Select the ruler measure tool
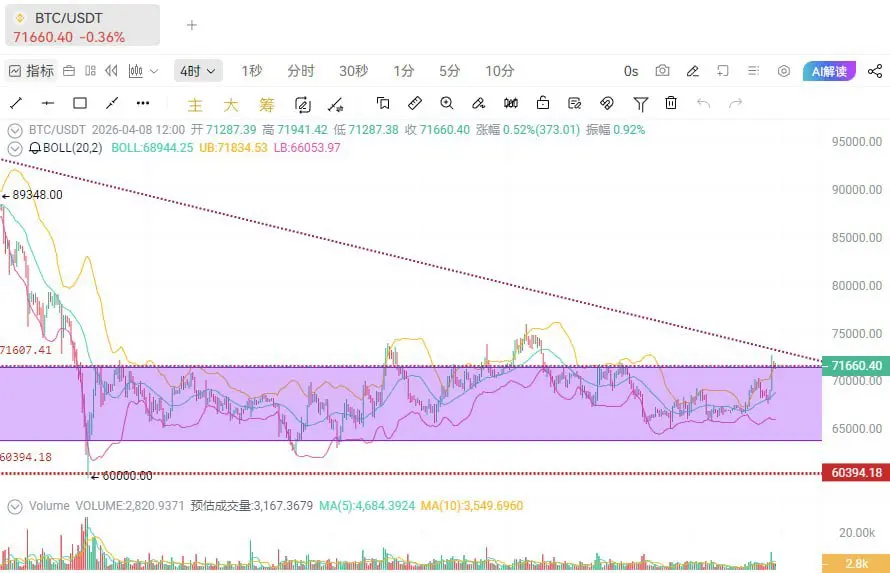This screenshot has height=573, width=890. [415, 103]
